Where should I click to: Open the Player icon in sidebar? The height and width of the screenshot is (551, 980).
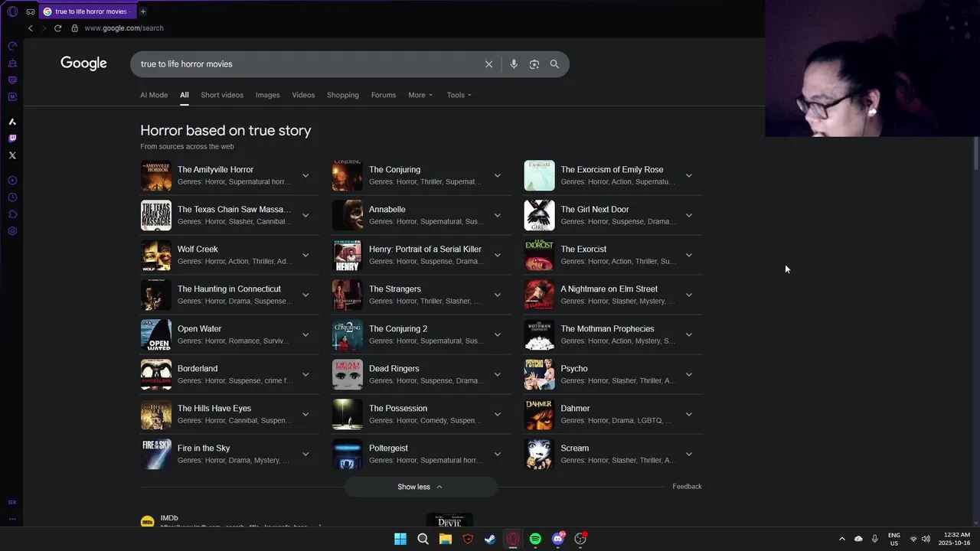click(x=12, y=181)
